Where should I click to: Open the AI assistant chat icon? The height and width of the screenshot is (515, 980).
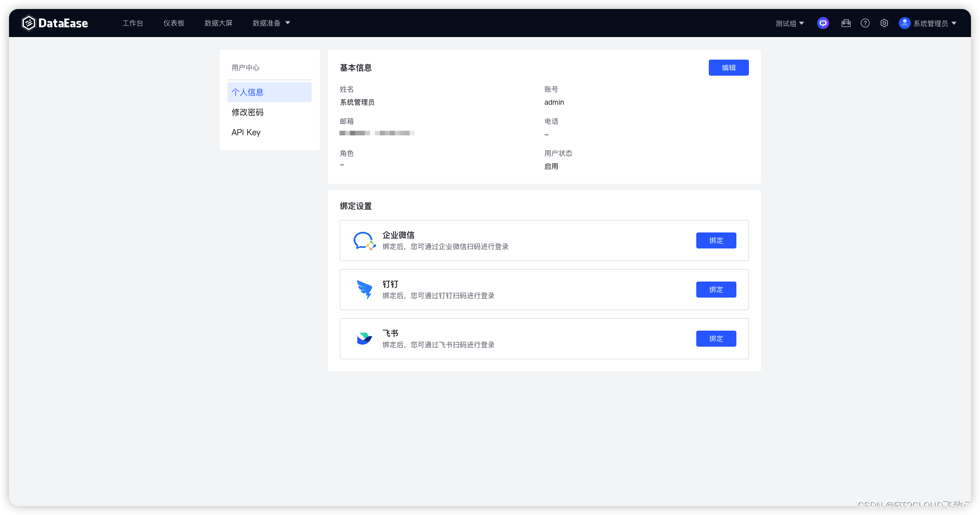[x=823, y=23]
